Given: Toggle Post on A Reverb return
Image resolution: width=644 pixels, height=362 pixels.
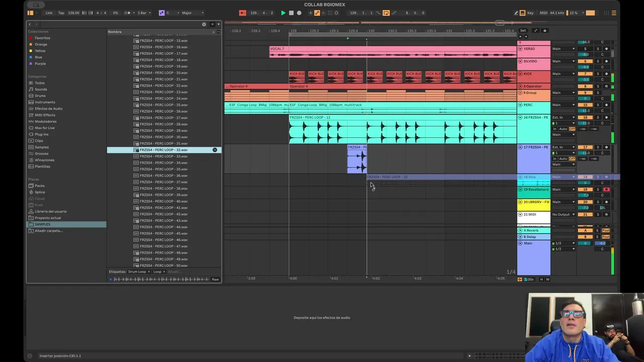Looking at the screenshot, I should (x=606, y=230).
